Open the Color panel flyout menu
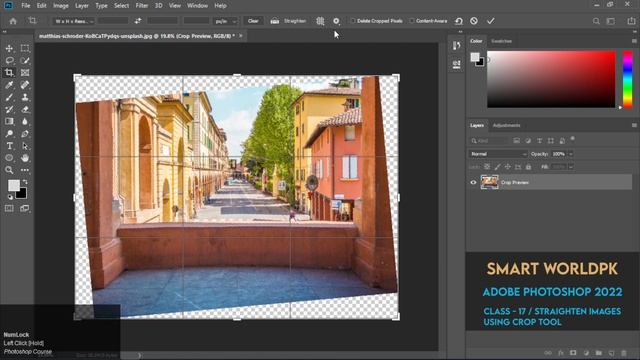 pos(634,41)
